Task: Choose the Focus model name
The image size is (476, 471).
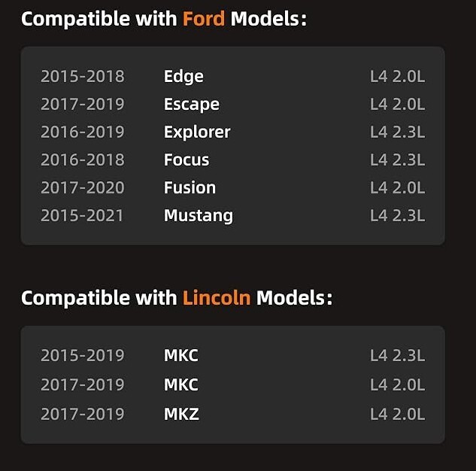Action: [186, 160]
